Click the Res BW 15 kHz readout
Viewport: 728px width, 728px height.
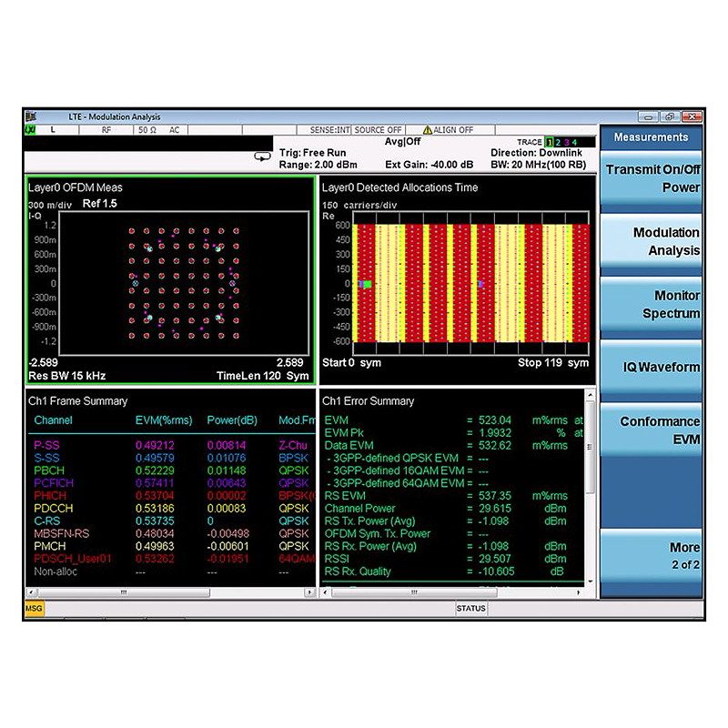(67, 376)
